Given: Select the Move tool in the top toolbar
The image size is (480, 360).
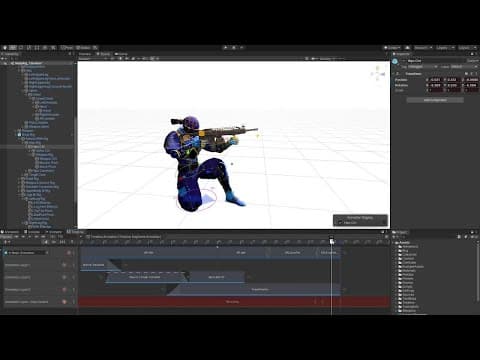Looking at the screenshot, I should coord(13,48).
